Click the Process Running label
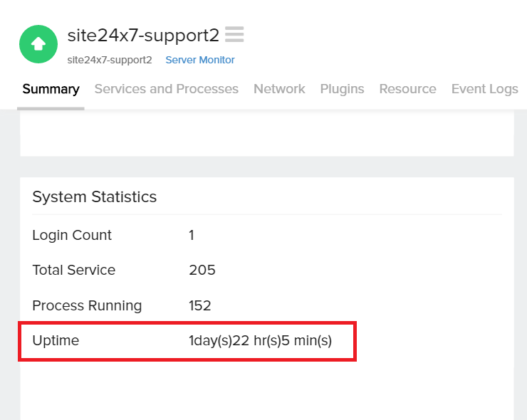The image size is (527, 420). pos(87,306)
